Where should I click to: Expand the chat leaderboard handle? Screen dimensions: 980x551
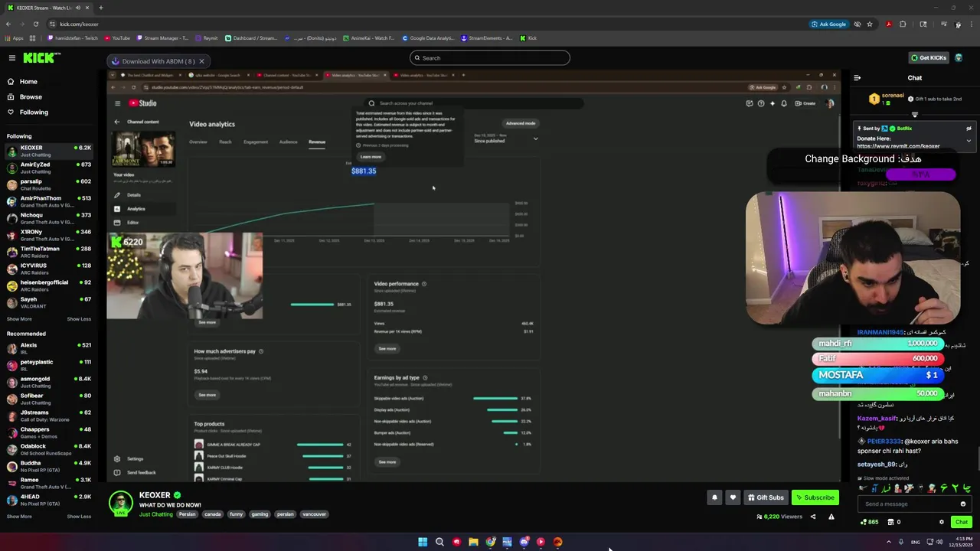(914, 115)
